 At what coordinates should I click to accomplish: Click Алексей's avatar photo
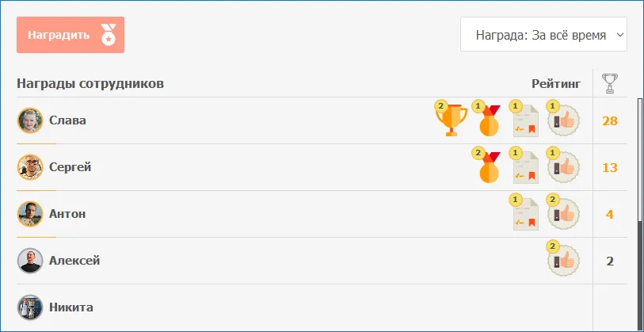pos(30,261)
